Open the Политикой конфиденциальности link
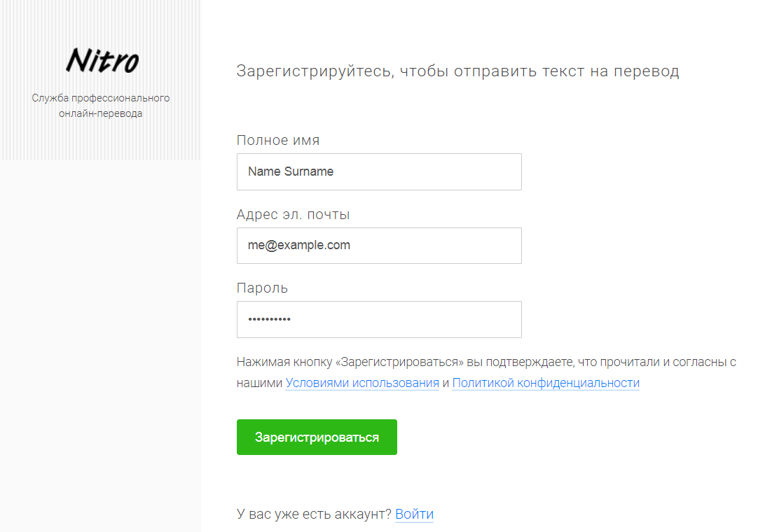 pyautogui.click(x=546, y=383)
